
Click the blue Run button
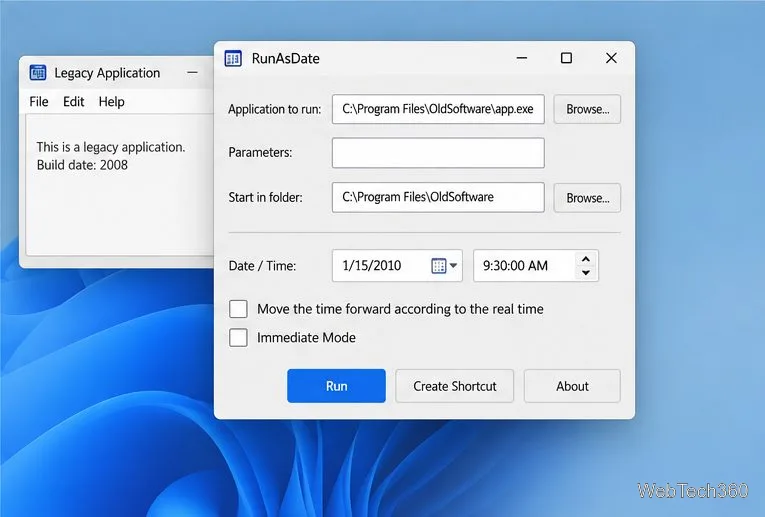(336, 386)
